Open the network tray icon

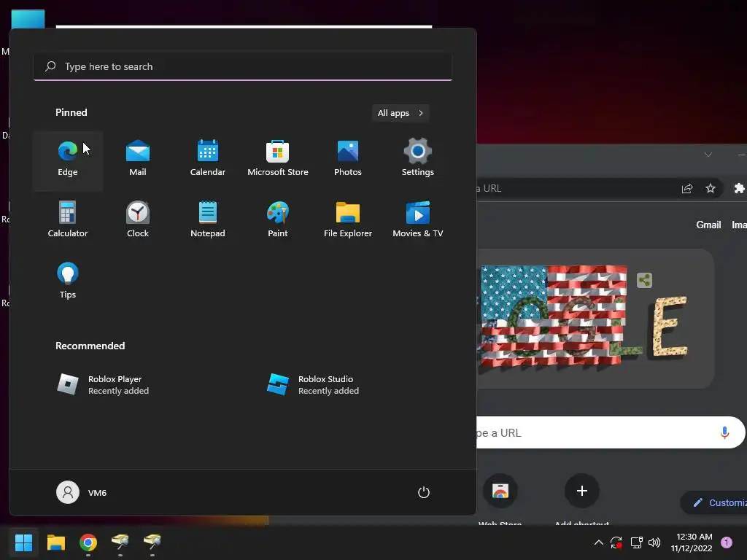click(636, 542)
